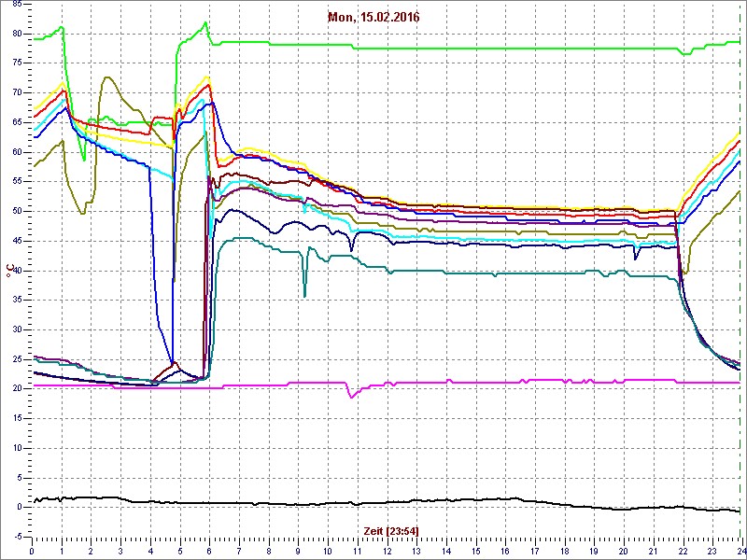
Task: Click the chart title Mon, 15.02.2016
Action: (373, 18)
